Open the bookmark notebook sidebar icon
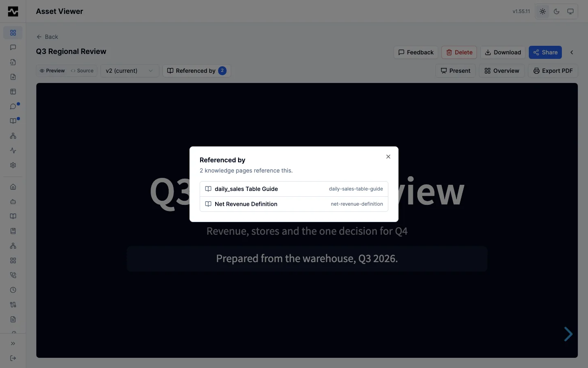 coord(13,231)
